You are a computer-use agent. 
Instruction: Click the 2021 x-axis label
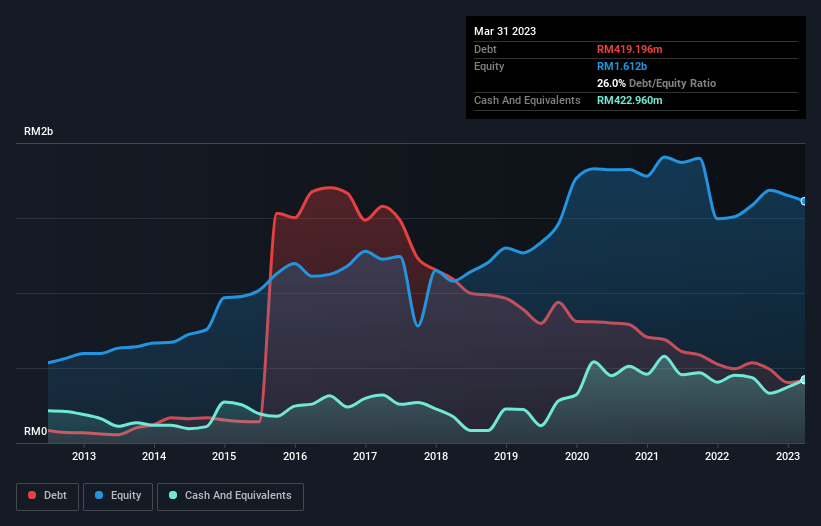(647, 456)
